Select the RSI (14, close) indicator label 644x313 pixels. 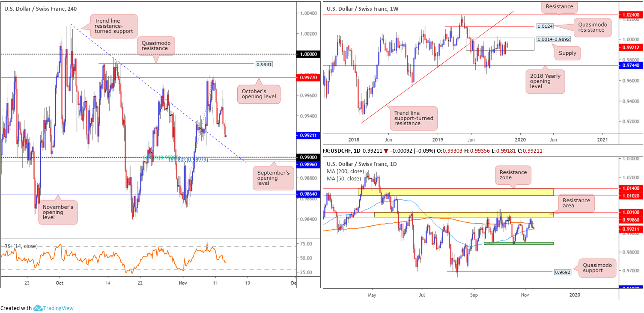21,246
